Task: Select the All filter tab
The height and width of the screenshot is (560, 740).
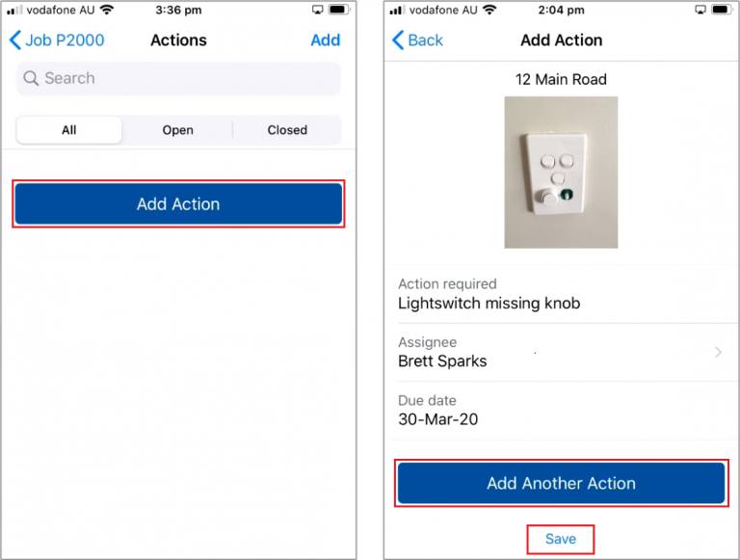Action: pos(69,130)
